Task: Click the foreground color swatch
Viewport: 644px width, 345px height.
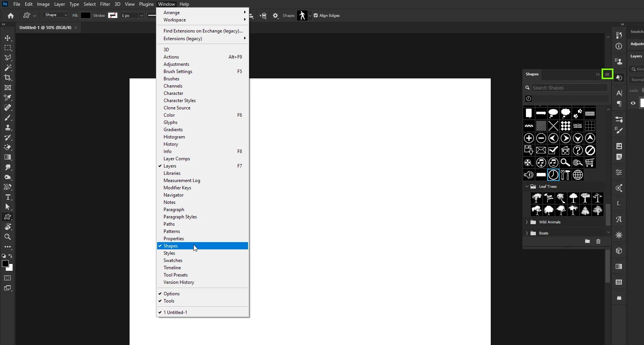Action: [5, 264]
